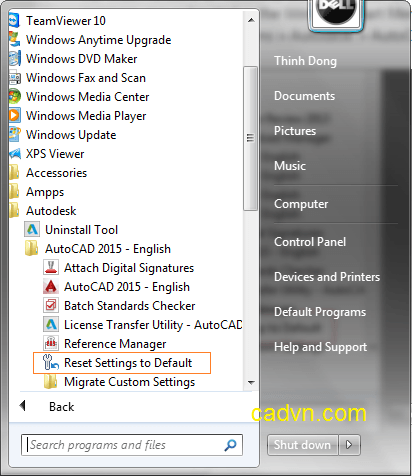Click the Reset Settings to Default wrench icon

click(x=51, y=363)
